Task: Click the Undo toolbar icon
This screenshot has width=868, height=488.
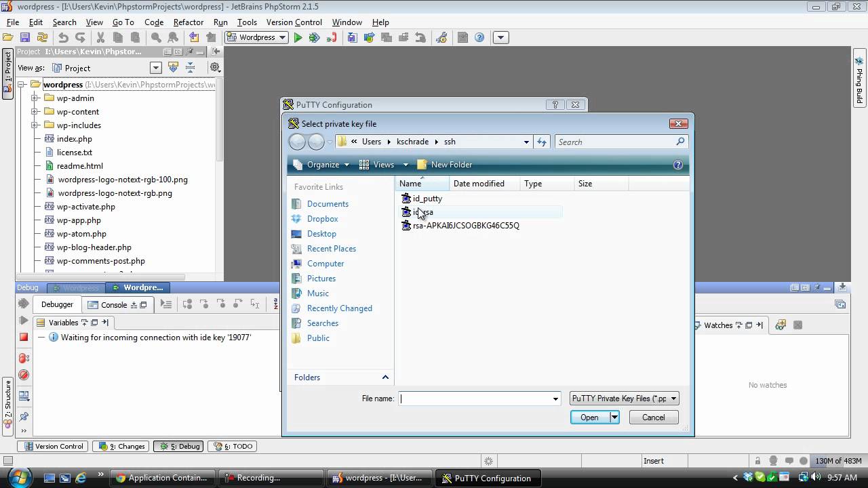Action: [63, 37]
